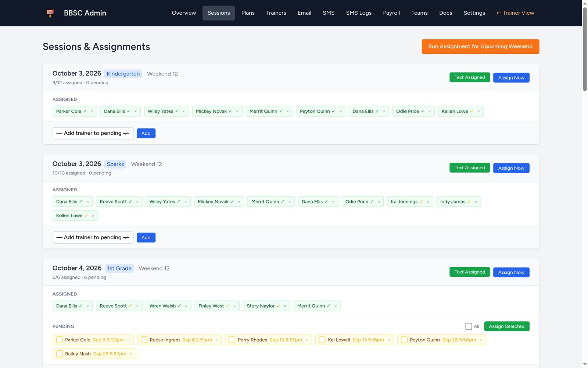Screen dimensions: 588x368
Task: Remove Odie Price from Kindergarten session
Action: click(430, 112)
